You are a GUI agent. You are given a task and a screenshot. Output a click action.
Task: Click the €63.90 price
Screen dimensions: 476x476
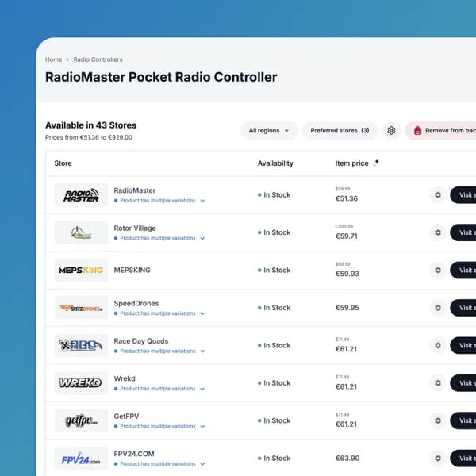click(347, 459)
